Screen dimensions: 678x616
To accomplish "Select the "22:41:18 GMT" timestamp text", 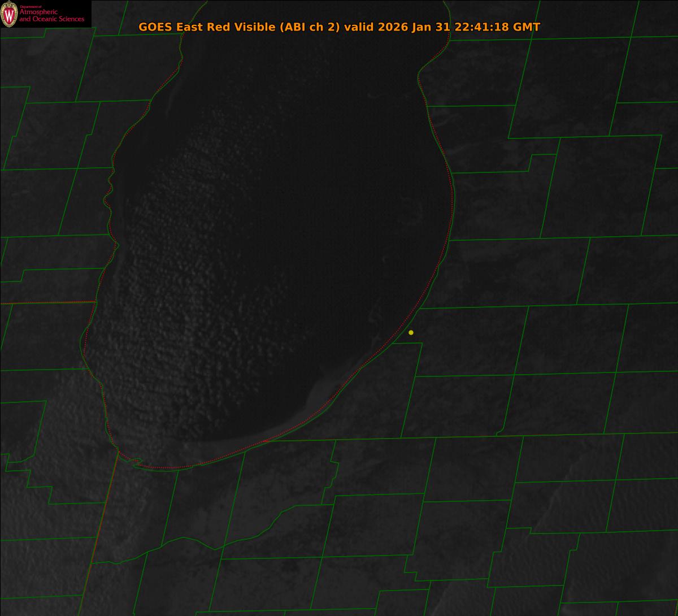I will point(497,27).
